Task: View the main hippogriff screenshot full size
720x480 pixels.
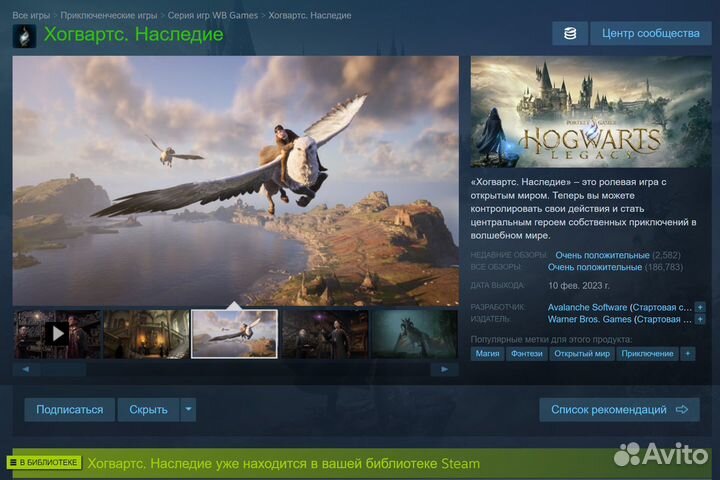Action: (236, 181)
